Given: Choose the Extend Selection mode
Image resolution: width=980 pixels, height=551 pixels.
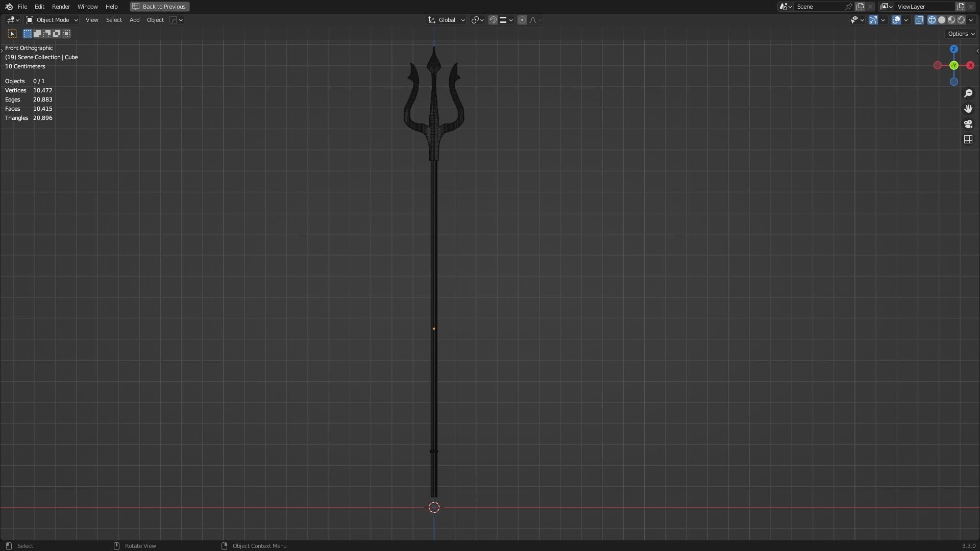Looking at the screenshot, I should (x=37, y=34).
